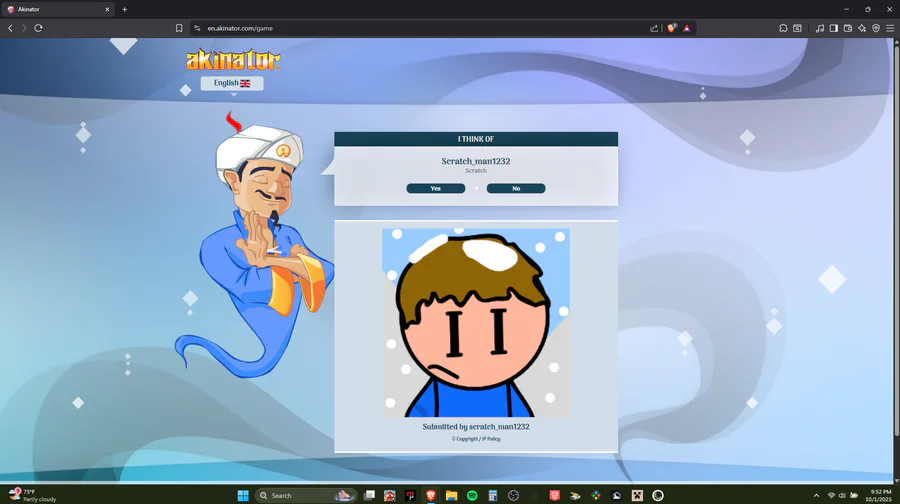Image resolution: width=900 pixels, height=504 pixels.
Task: Bookmark this page
Action: coord(179,28)
